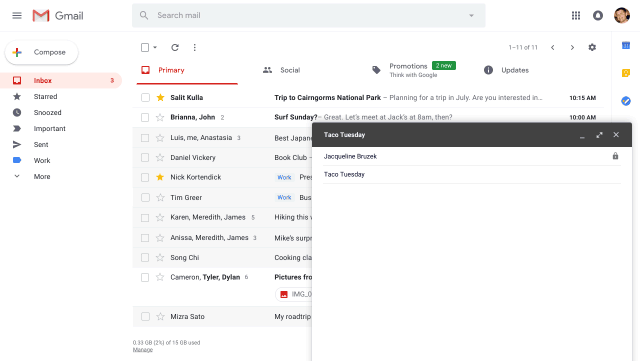Open the main menu hamburger icon
This screenshot has width=640, height=361.
pyautogui.click(x=17, y=16)
